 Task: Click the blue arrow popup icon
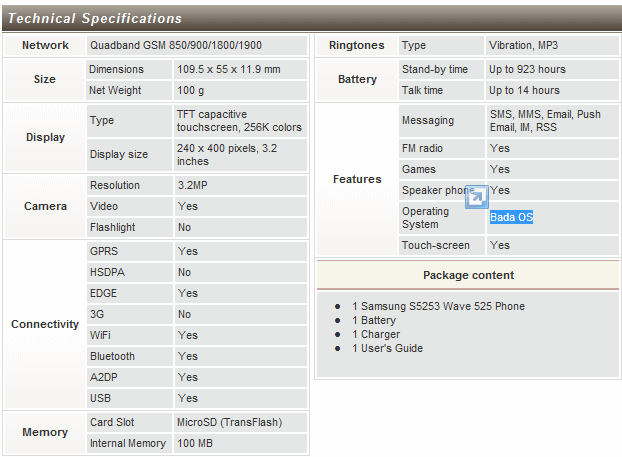477,197
